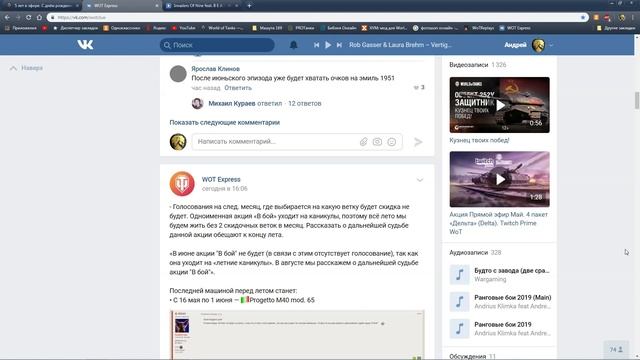This screenshot has height=360, width=640.
Task: Click the browser back arrow
Action: 7,17
